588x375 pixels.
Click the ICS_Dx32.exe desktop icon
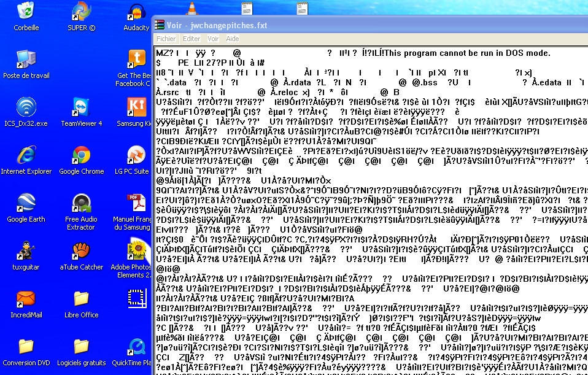(x=26, y=108)
